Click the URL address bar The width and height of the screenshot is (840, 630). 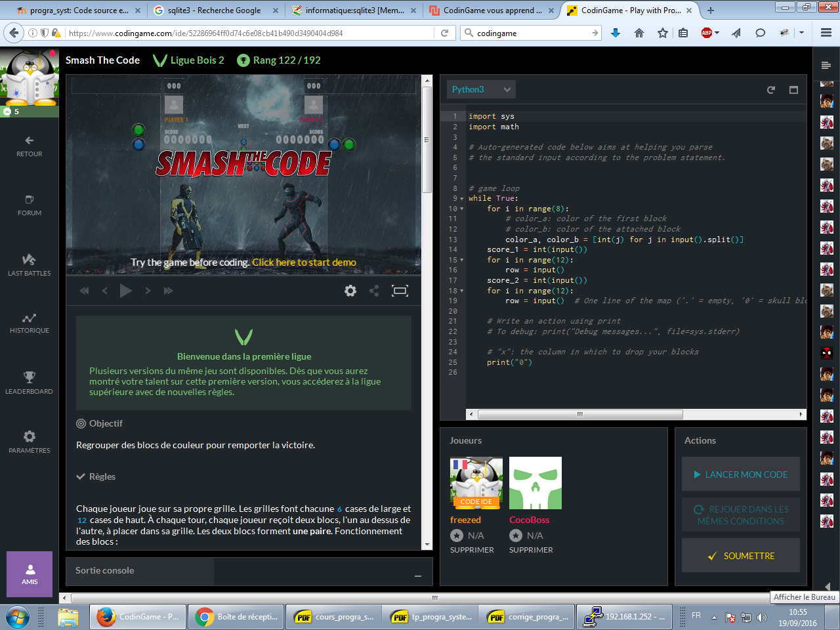click(249, 33)
